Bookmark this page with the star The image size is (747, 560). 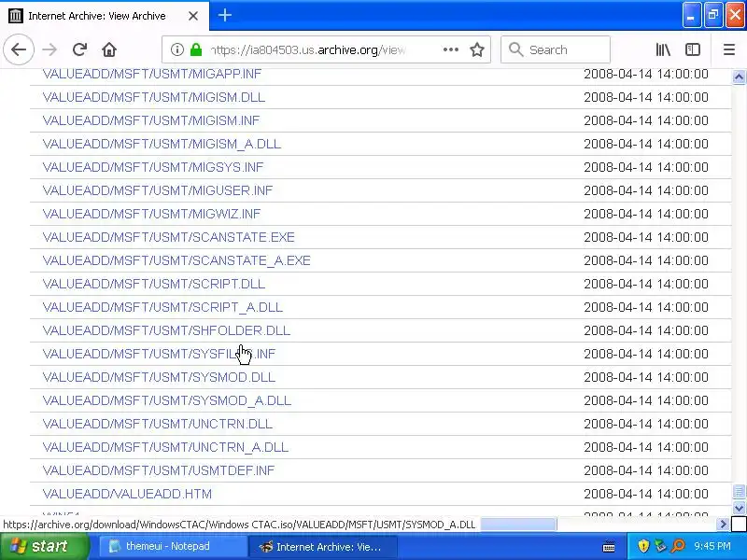(477, 49)
